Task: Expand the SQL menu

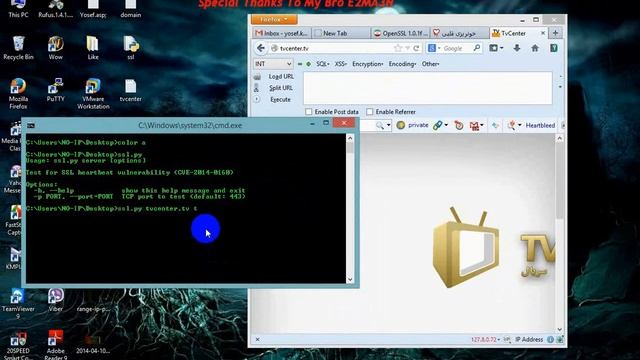Action: [322, 64]
